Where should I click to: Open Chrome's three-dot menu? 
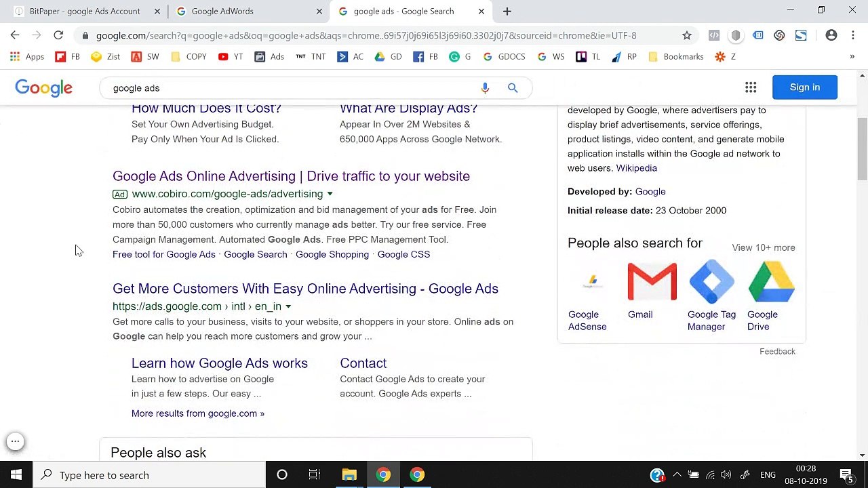(x=853, y=35)
